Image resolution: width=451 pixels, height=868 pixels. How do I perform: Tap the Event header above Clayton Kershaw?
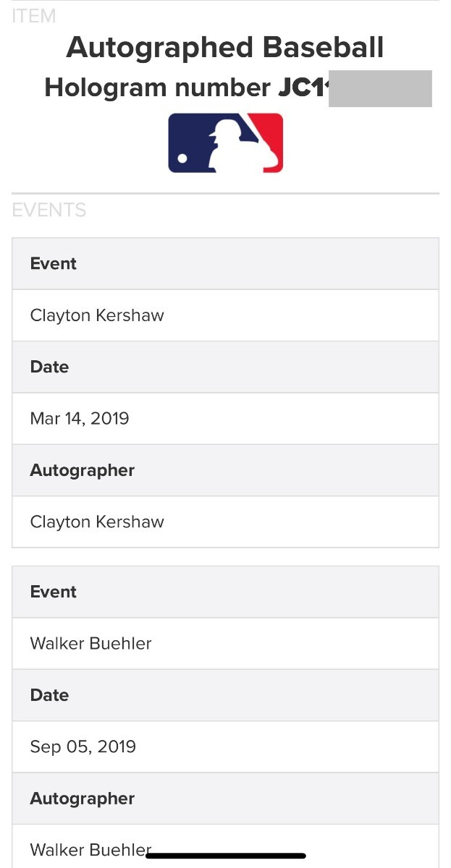(x=54, y=264)
